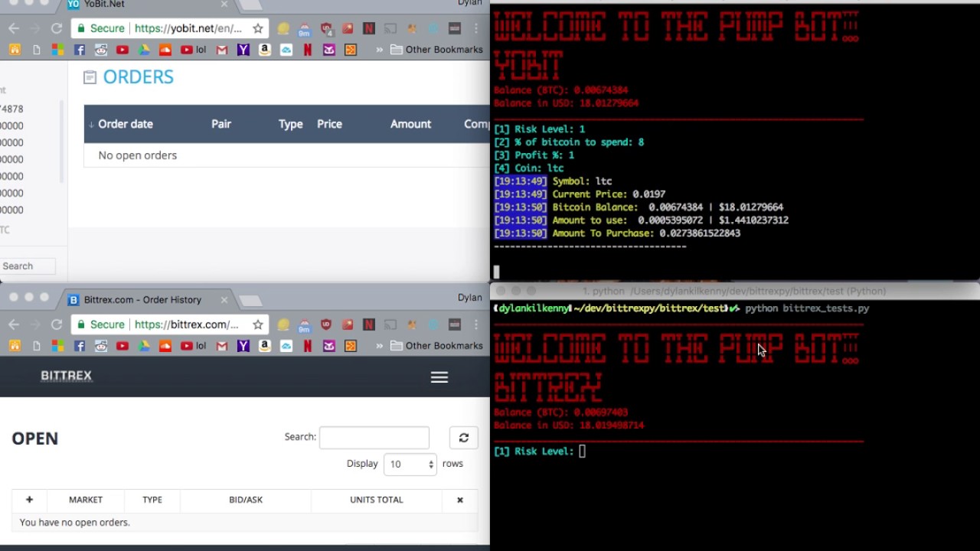Reload the Bittrex Order History page
The image size is (980, 551).
(x=56, y=324)
